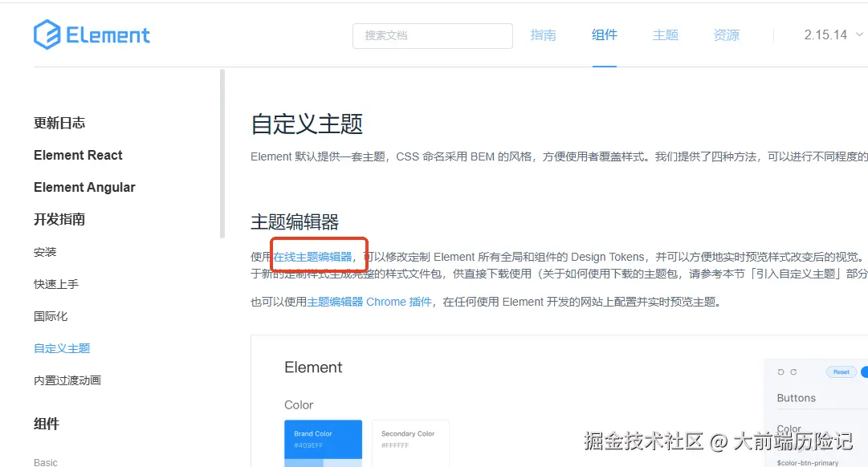Select 自定义主题 in the sidebar

point(62,348)
